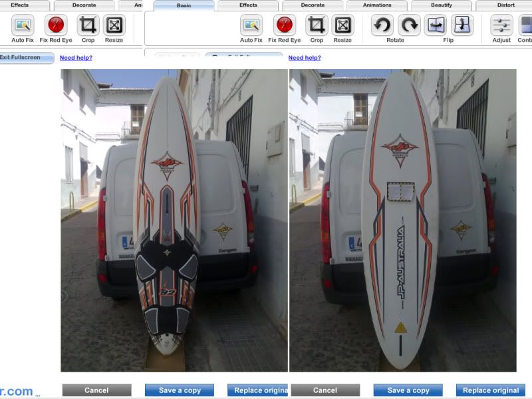This screenshot has width=532, height=399.
Task: Open the Decorate tab in the left editor
Action: [x=84, y=5]
